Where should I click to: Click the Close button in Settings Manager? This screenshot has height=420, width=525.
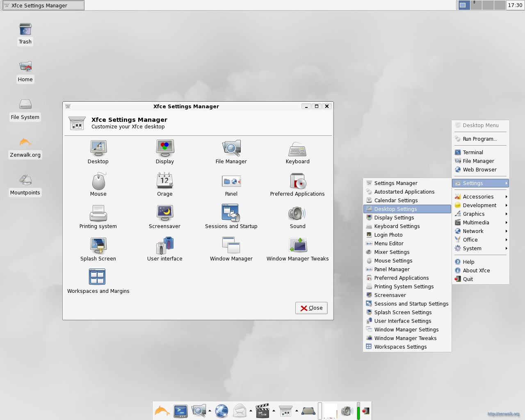[x=311, y=308]
